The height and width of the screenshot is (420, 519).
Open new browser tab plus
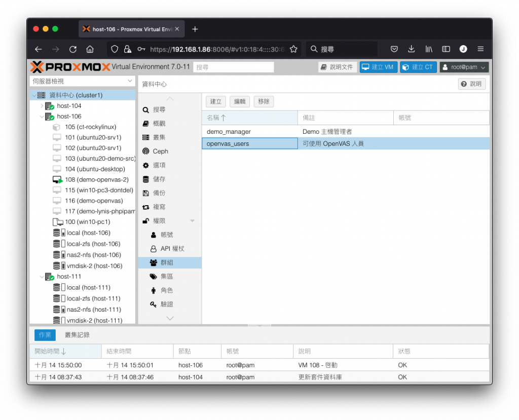pos(195,29)
